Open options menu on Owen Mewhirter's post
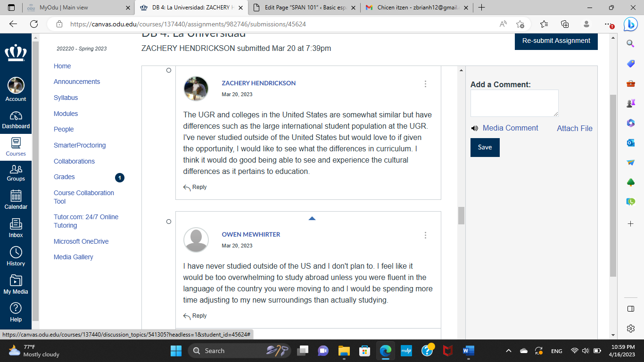 tap(425, 235)
